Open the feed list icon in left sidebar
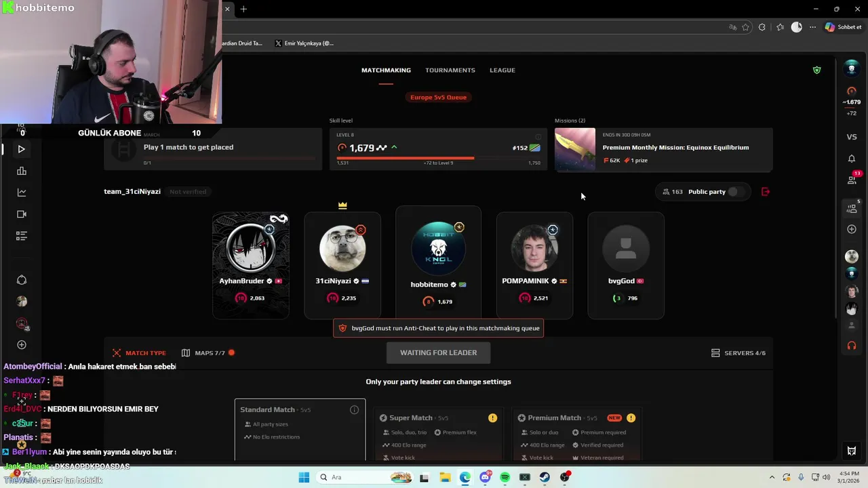This screenshot has height=488, width=868. (21, 236)
